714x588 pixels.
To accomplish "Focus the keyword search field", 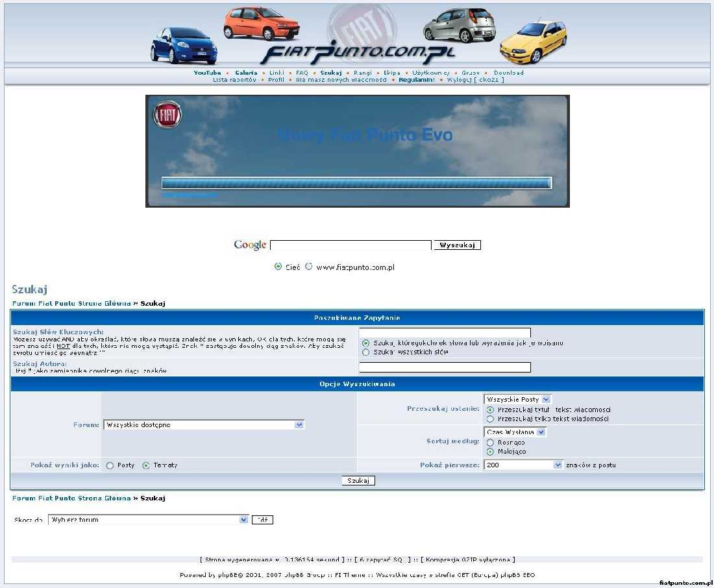I will [x=445, y=332].
